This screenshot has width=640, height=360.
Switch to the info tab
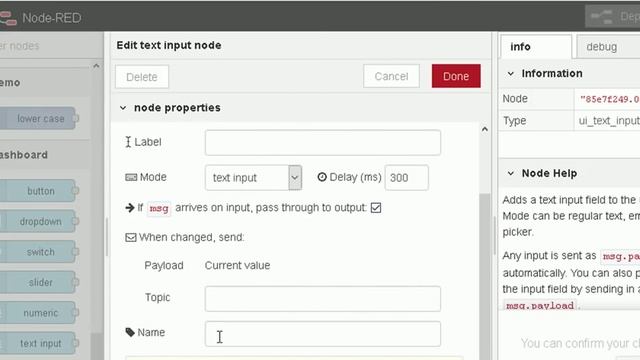(536, 47)
